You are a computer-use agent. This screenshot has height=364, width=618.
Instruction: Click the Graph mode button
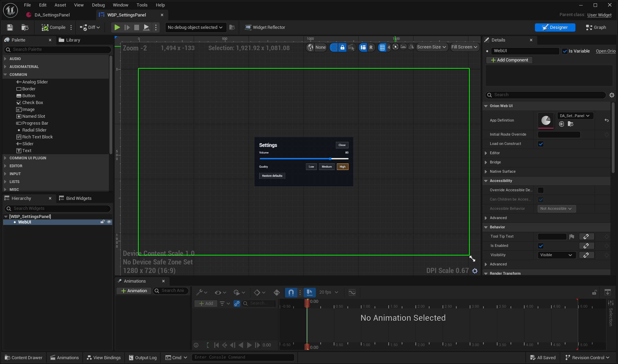click(596, 27)
